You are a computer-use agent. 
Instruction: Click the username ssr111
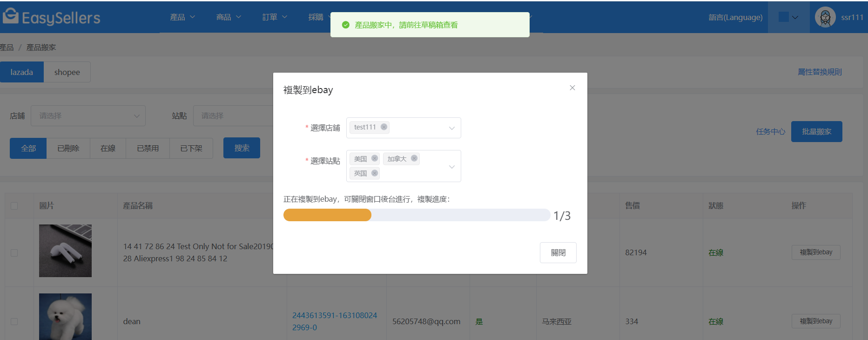click(x=852, y=17)
